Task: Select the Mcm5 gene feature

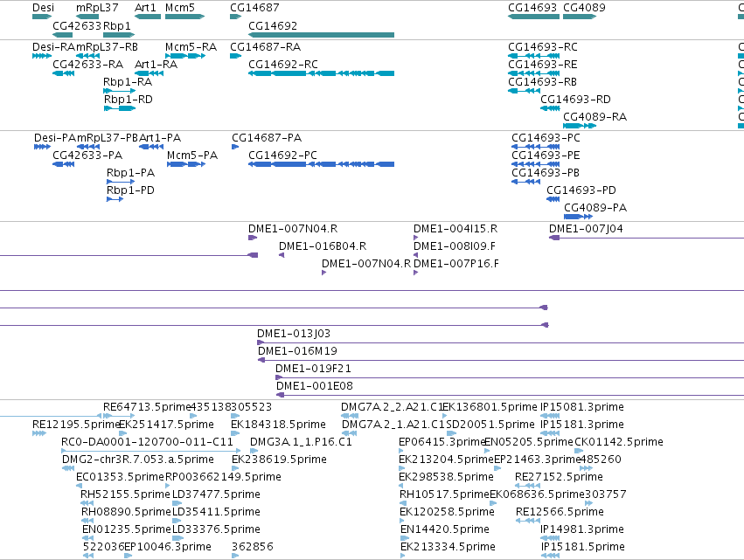Action: (184, 17)
